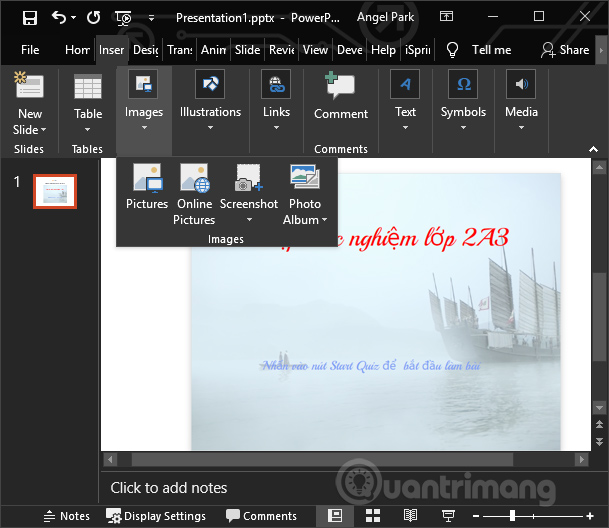Viewport: 609px width, 528px height.
Task: Select slide 1 thumbnail
Action: click(x=55, y=191)
